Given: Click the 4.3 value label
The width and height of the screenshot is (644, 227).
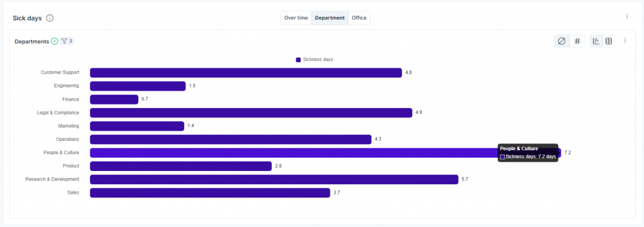Looking at the screenshot, I should click(x=378, y=139).
